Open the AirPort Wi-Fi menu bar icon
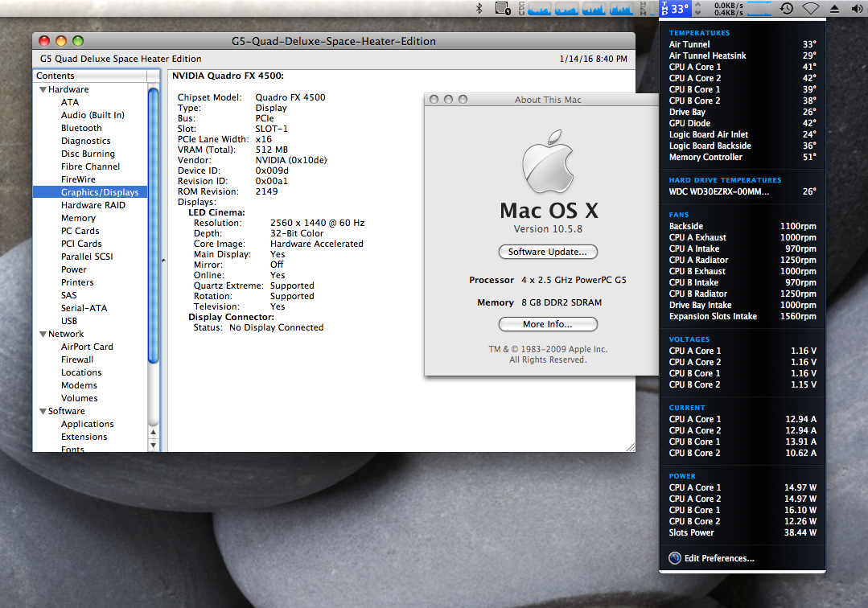The height and width of the screenshot is (608, 868). click(x=811, y=8)
